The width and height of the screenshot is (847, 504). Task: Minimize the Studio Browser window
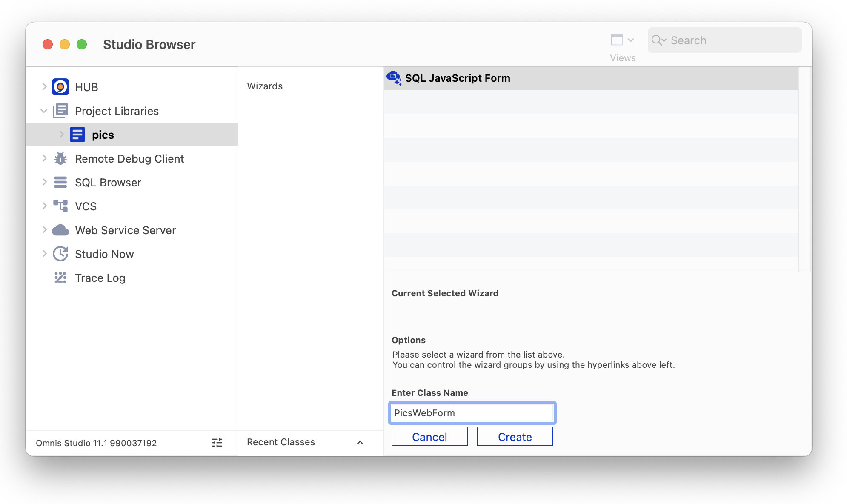[65, 44]
